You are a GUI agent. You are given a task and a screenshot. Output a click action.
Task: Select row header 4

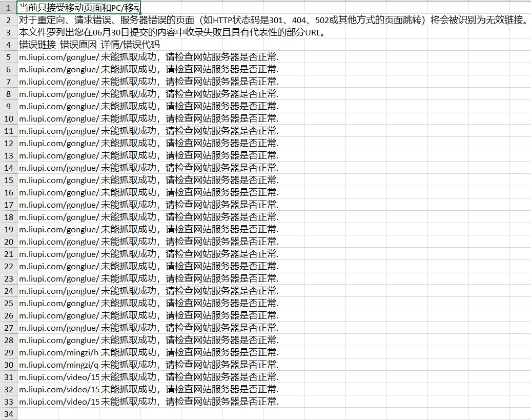pyautogui.click(x=9, y=45)
